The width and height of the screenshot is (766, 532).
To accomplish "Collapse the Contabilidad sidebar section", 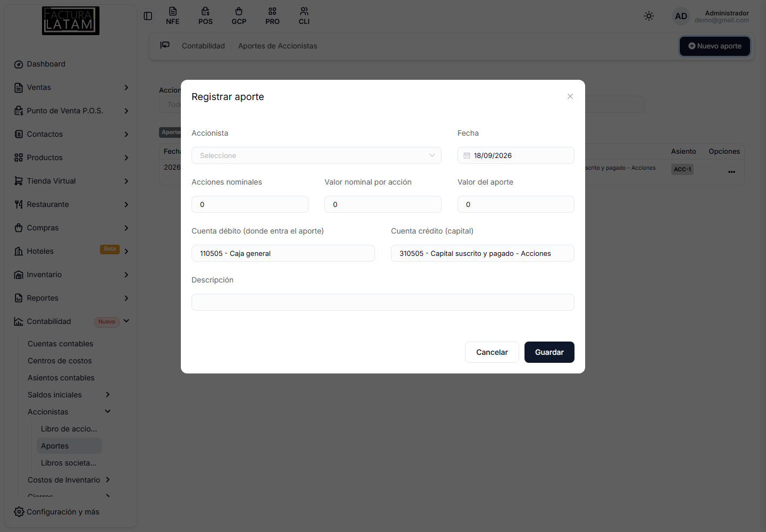I will [71, 321].
